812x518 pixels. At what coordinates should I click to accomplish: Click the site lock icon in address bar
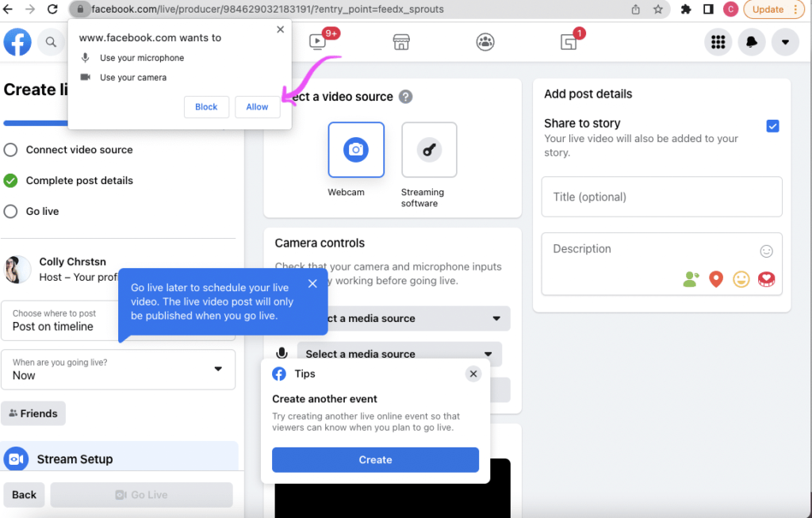pos(80,10)
